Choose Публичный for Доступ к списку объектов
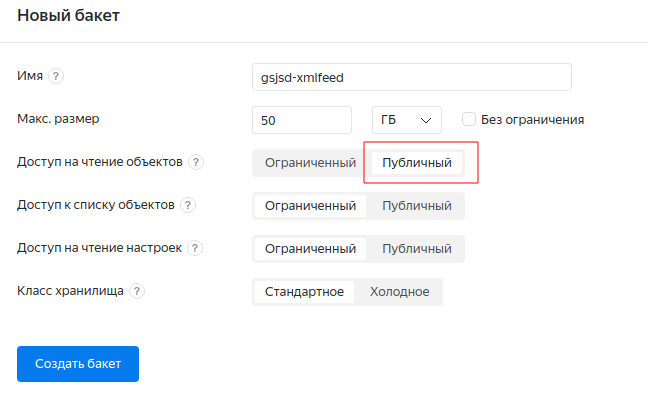Image resolution: width=648 pixels, height=403 pixels. pos(417,206)
